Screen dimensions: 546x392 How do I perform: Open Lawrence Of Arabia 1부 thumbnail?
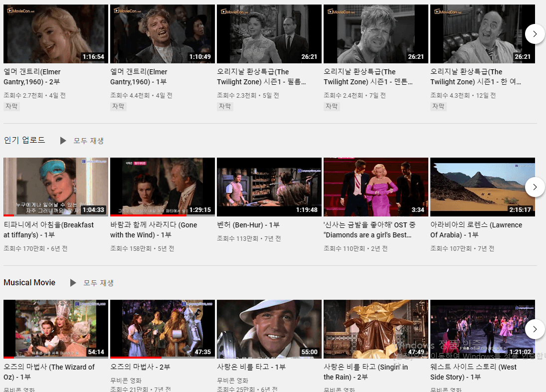(x=483, y=187)
